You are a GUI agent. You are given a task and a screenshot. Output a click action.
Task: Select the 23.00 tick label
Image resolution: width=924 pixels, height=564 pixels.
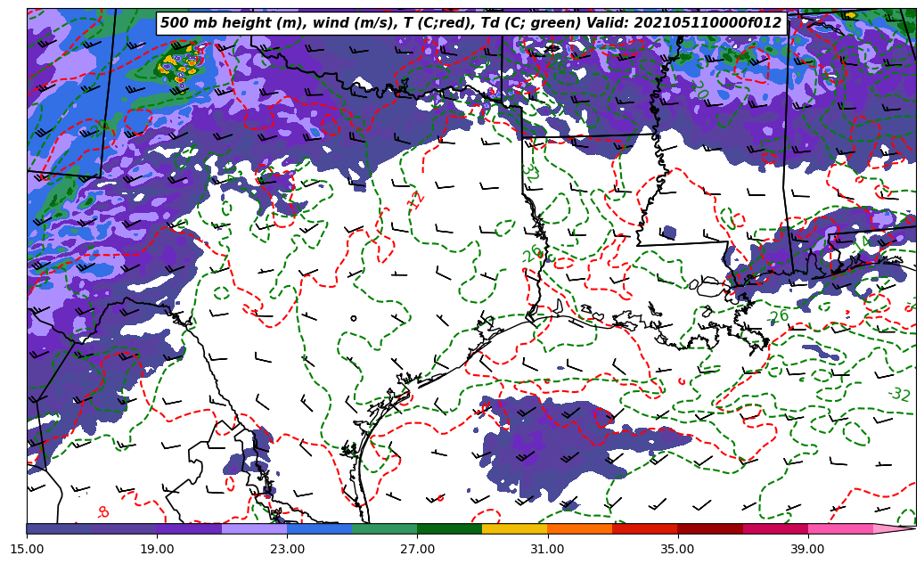click(x=287, y=548)
